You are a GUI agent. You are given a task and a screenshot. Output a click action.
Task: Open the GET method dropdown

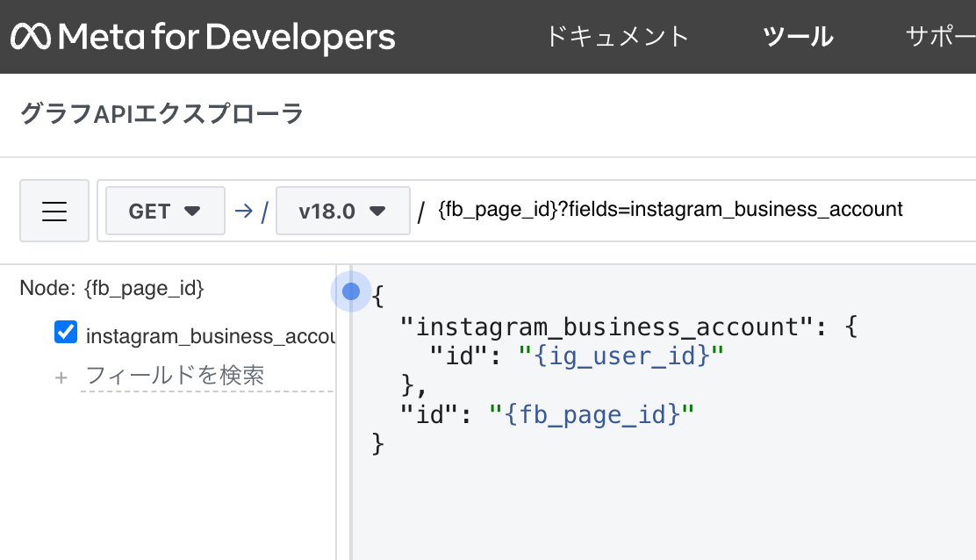[x=165, y=211]
